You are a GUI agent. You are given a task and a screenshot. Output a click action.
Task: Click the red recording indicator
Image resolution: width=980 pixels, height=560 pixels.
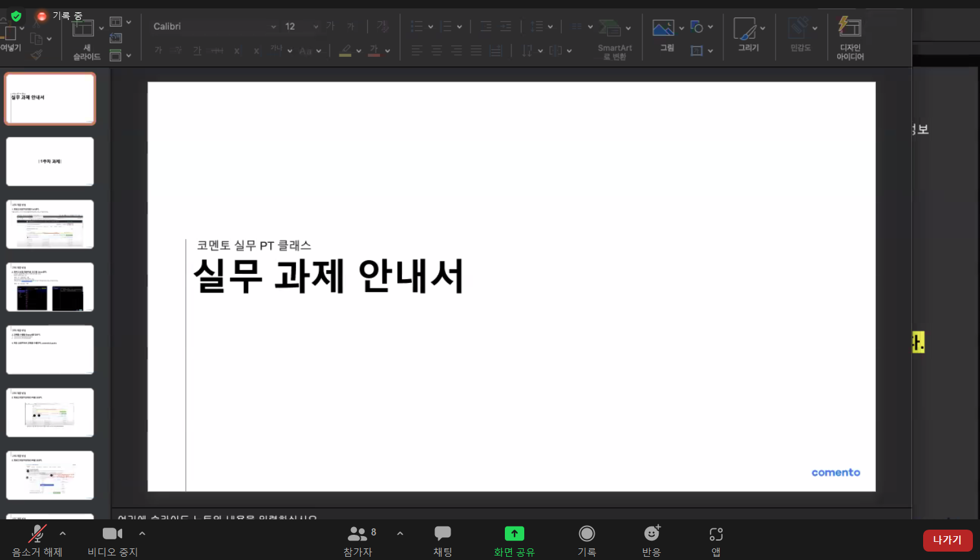coord(42,16)
